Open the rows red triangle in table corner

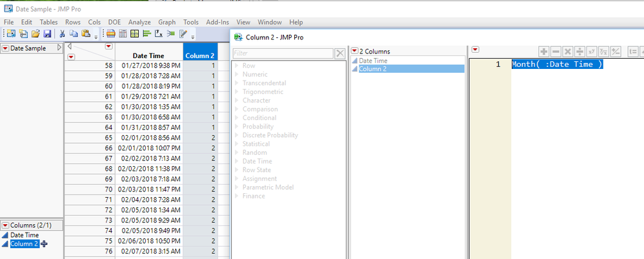[x=71, y=57]
